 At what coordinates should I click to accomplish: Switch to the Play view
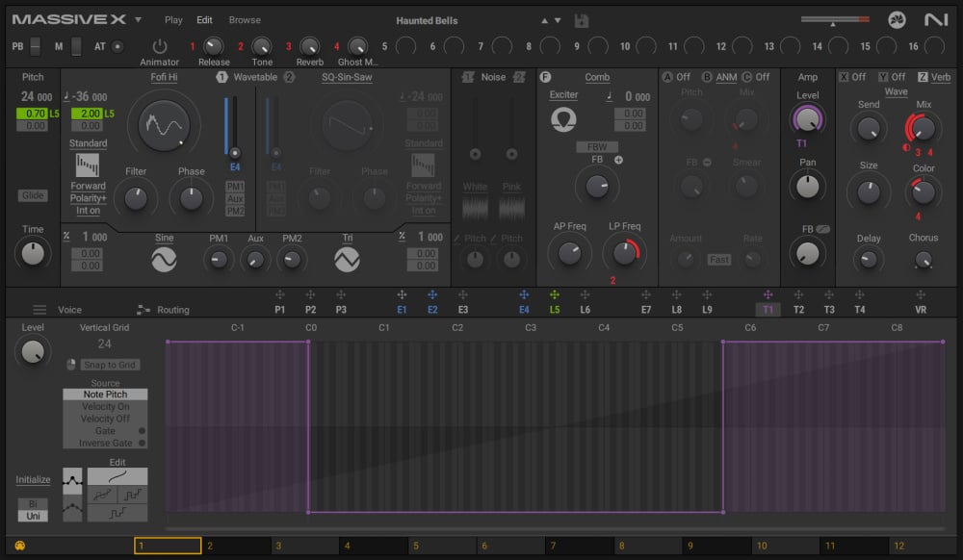coord(173,20)
